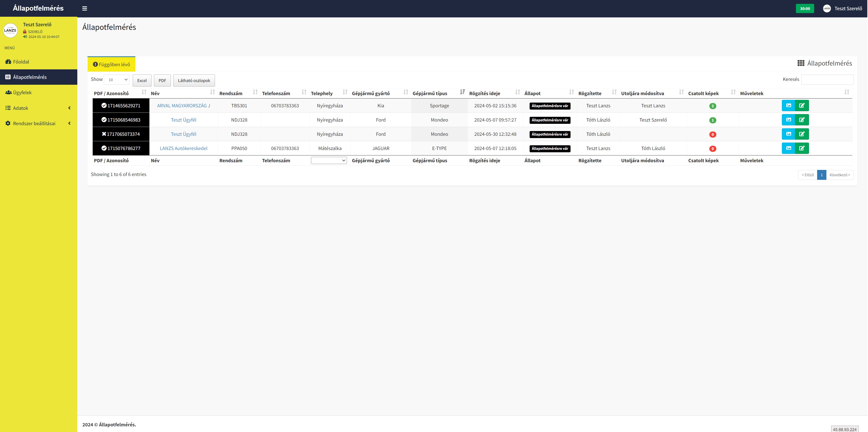Click the green 2 images badge
The height and width of the screenshot is (432, 868).
[x=712, y=106]
